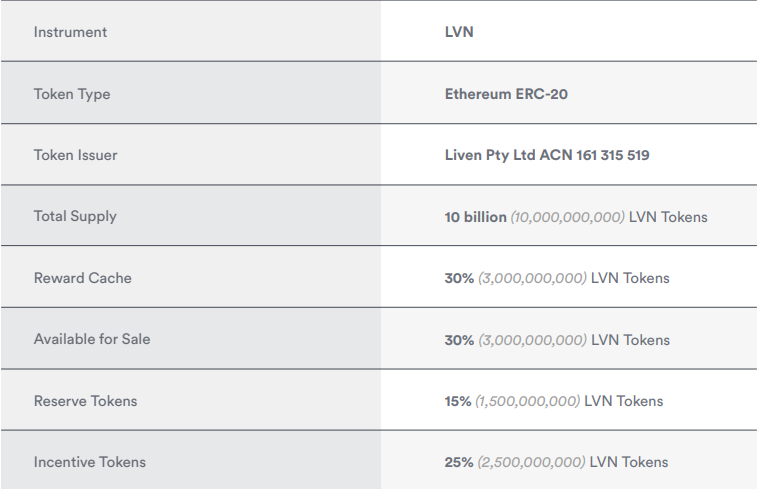This screenshot has height=489, width=758.
Task: Select the 15% reserve value
Action: pyautogui.click(x=458, y=401)
